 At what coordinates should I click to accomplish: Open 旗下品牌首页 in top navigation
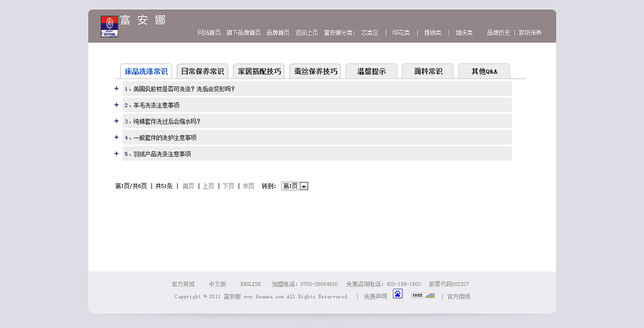(x=244, y=33)
